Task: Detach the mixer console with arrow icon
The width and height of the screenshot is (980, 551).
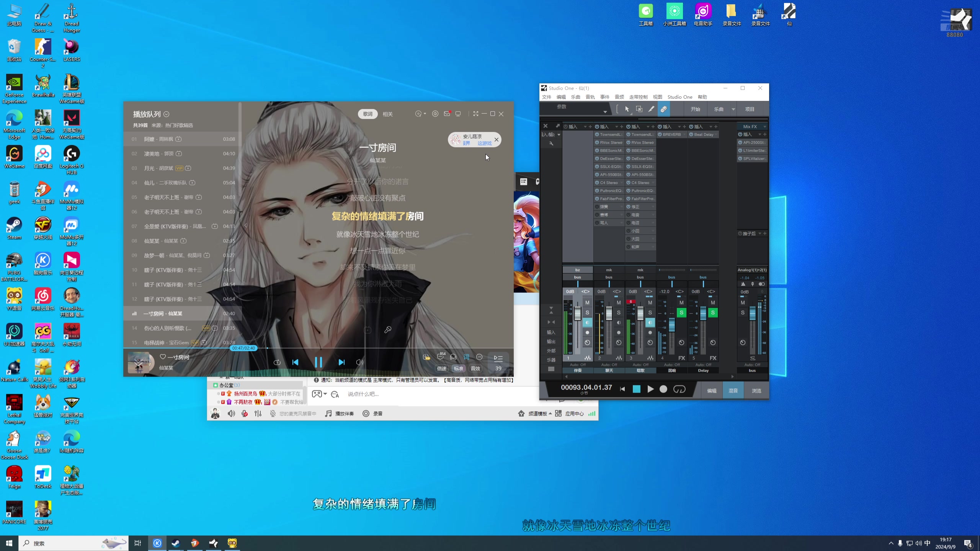Action: pos(558,126)
